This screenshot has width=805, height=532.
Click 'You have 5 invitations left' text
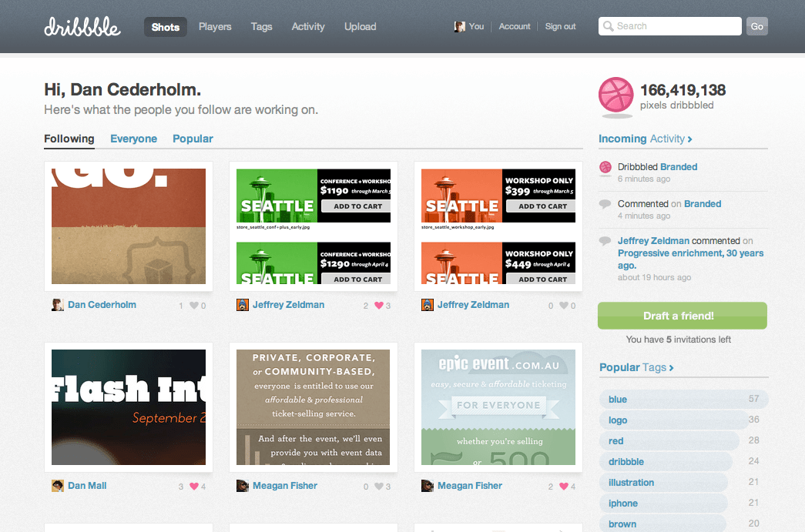click(x=678, y=340)
